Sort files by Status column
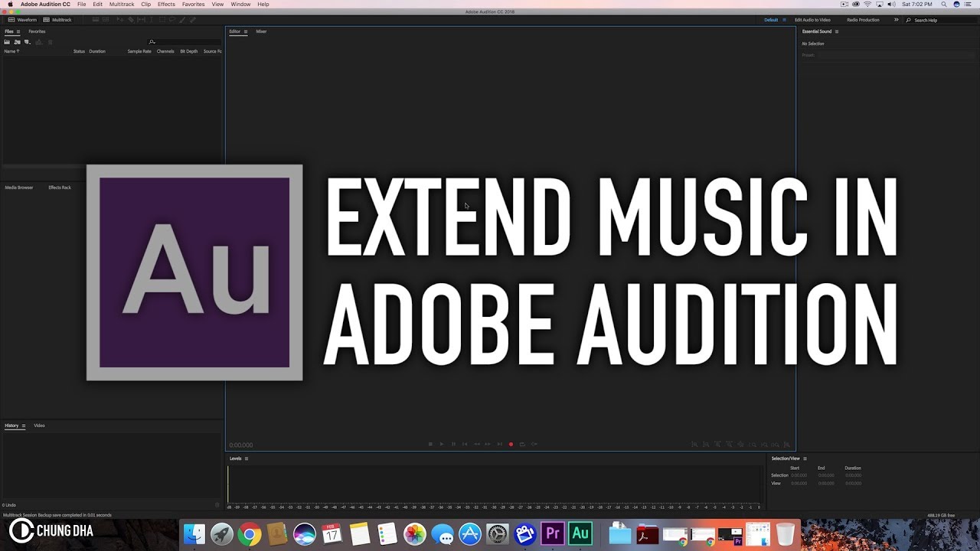 coord(79,51)
